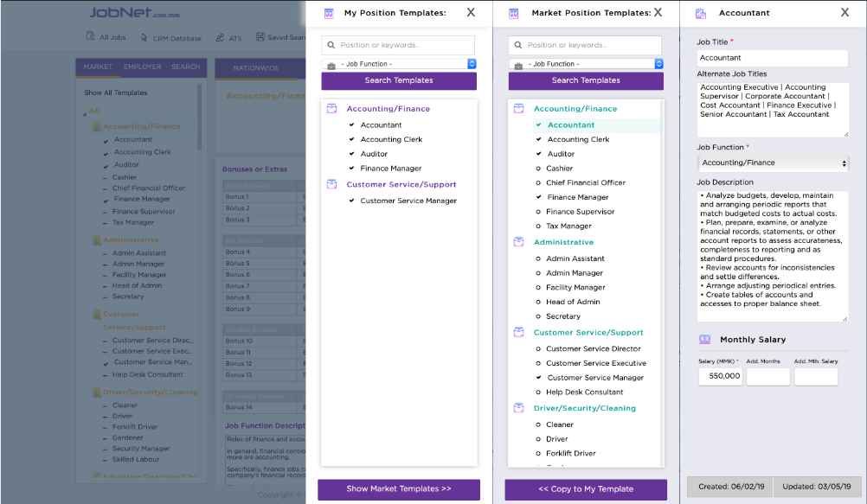This screenshot has height=504, width=867.
Task: Click the Monthly Salary section icon
Action: (704, 340)
